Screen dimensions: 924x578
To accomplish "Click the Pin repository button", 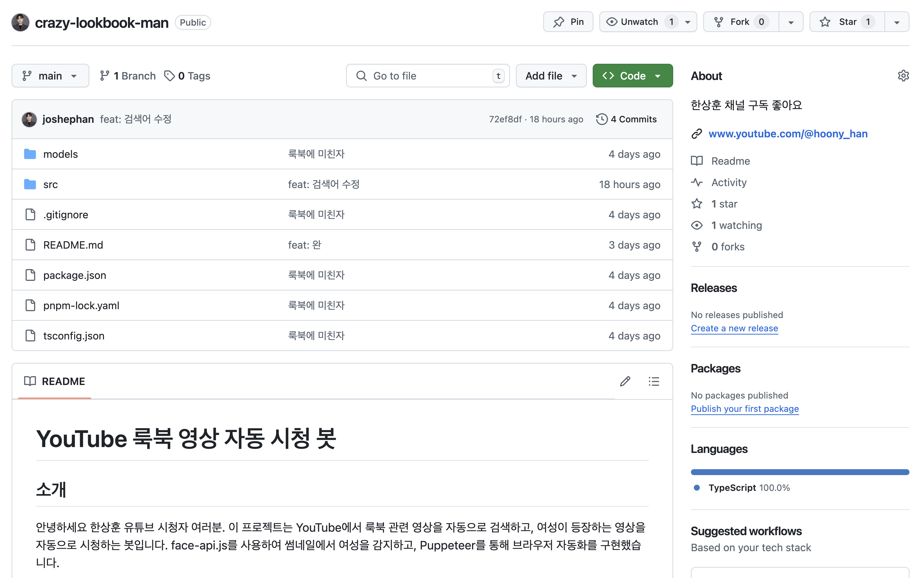I will (568, 22).
